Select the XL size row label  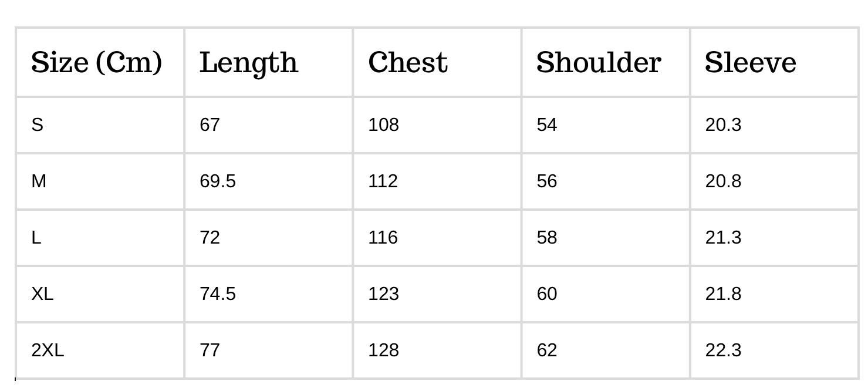click(x=42, y=293)
